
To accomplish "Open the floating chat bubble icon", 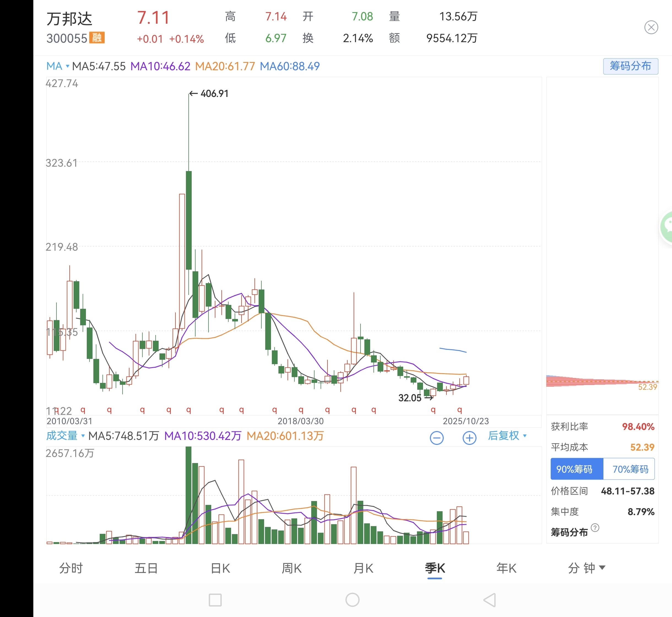I will [x=667, y=227].
